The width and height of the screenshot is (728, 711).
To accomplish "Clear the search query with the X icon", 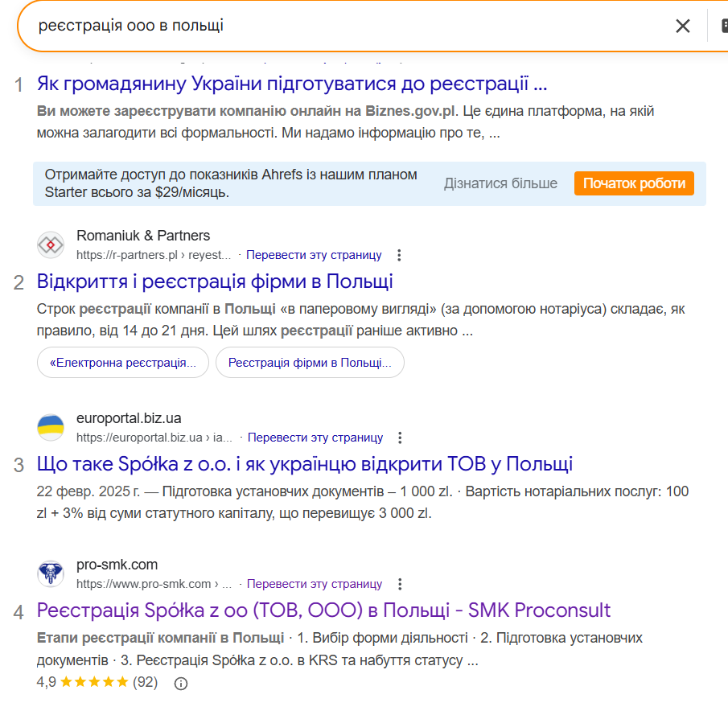I will [x=682, y=26].
